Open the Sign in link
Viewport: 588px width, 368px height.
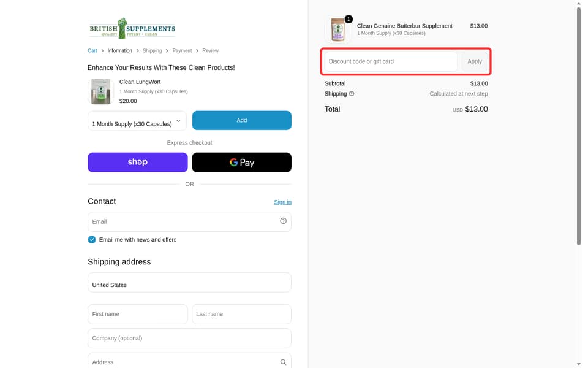[x=282, y=202]
